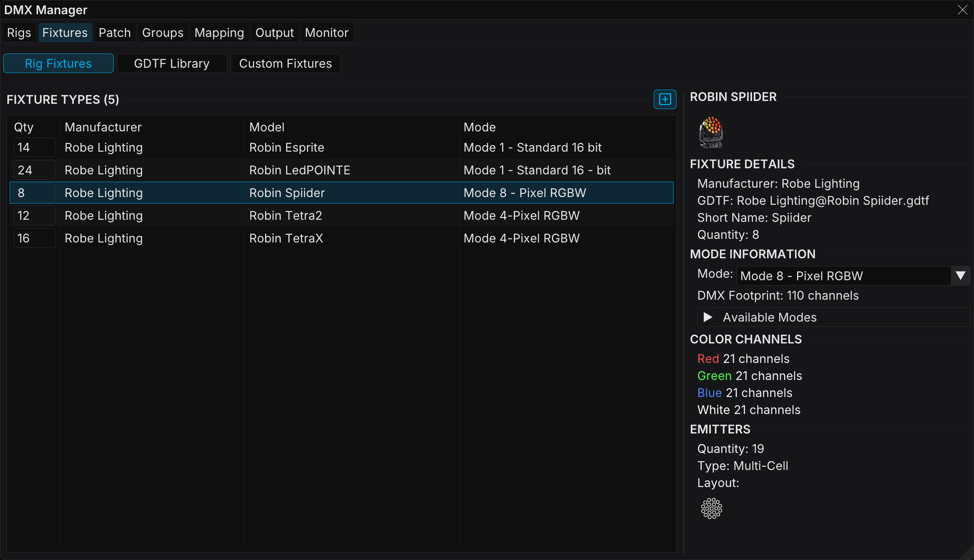This screenshot has height=560, width=974.
Task: Edit quantity field showing 24
Action: pos(34,170)
